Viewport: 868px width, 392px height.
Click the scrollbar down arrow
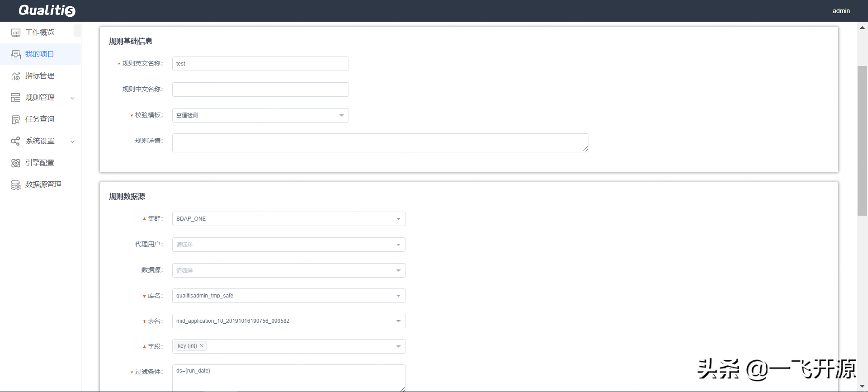[862, 386]
